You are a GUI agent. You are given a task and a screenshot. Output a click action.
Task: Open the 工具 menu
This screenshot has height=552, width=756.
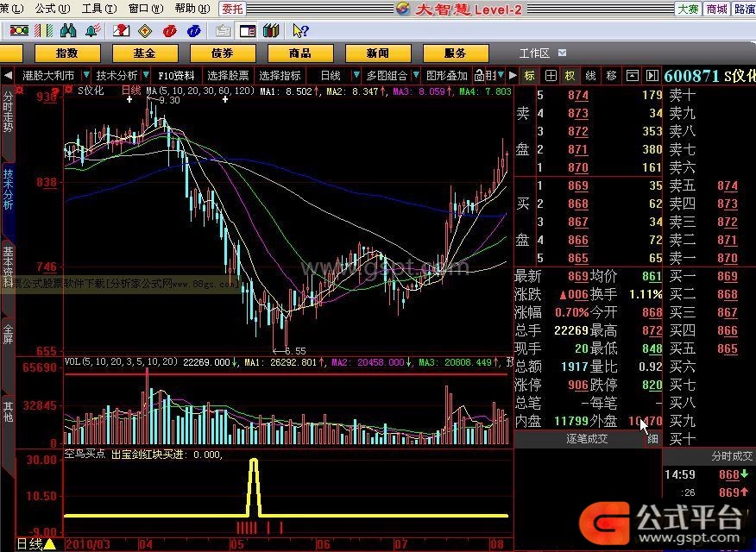click(x=99, y=9)
